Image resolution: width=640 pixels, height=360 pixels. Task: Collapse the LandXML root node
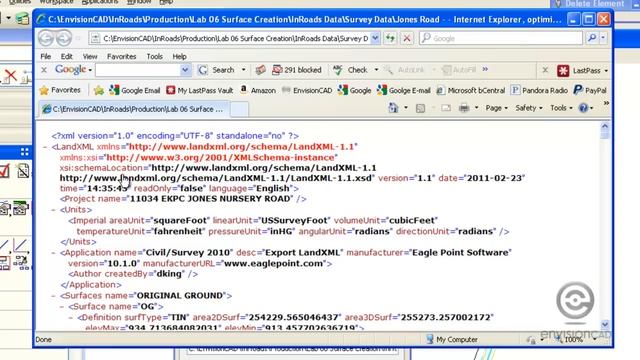pyautogui.click(x=45, y=147)
